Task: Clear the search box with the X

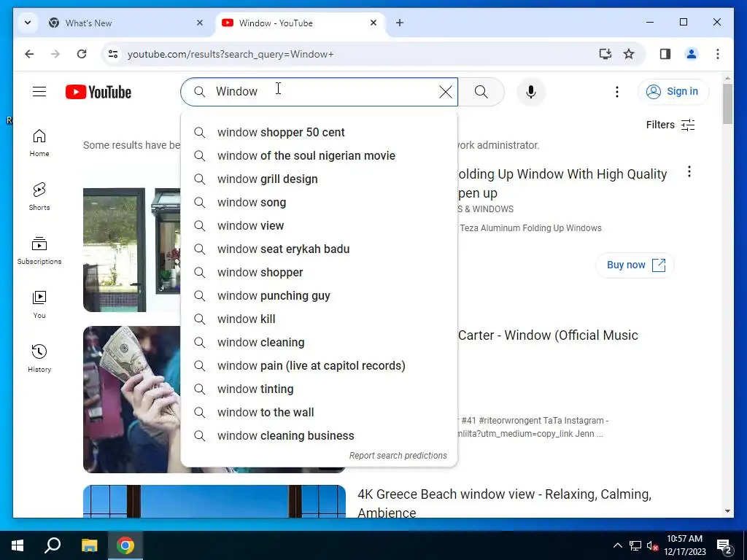Action: pos(446,92)
